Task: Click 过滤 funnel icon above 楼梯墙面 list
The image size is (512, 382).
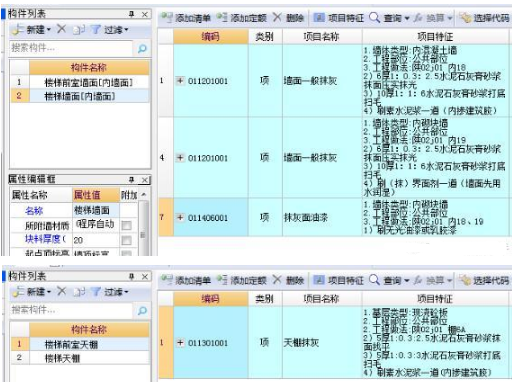Action: tap(96, 30)
